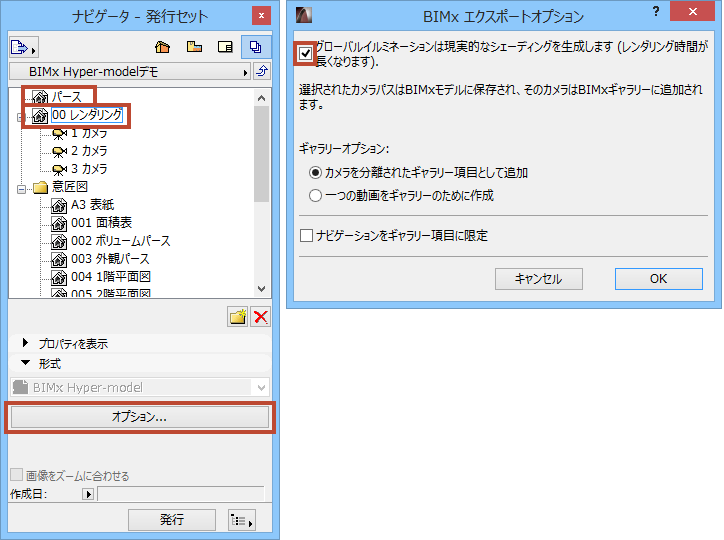The image size is (724, 540).
Task: Click the 002 ボリュームパース layout icon
Action: (59, 241)
